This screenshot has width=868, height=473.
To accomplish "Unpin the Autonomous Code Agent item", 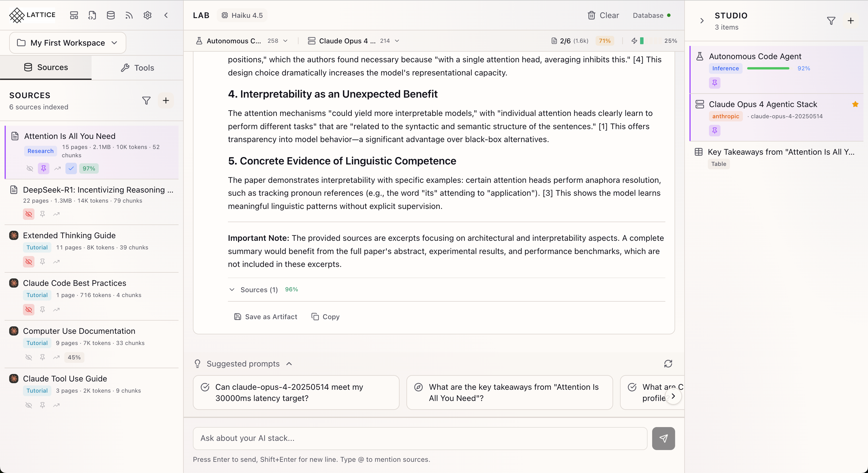I will tap(714, 83).
